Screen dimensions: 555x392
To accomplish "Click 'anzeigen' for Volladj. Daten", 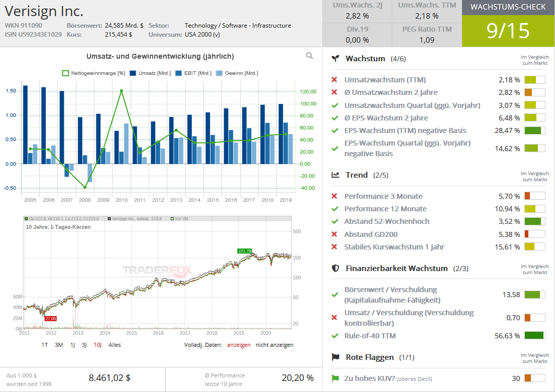I will point(239,345).
